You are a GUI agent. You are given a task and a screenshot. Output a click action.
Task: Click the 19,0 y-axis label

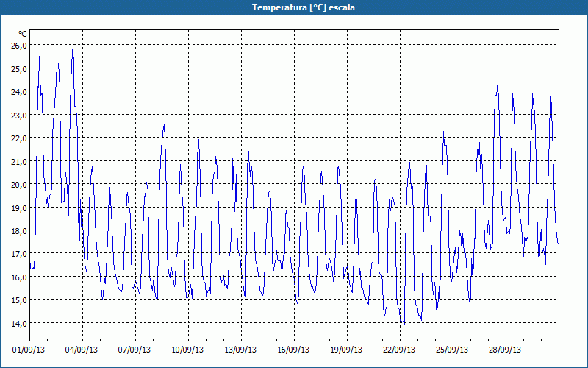click(19, 208)
